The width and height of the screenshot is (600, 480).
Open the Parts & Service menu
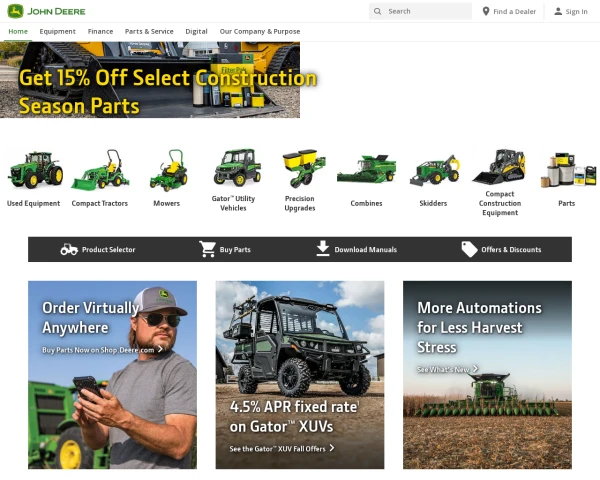coord(149,31)
